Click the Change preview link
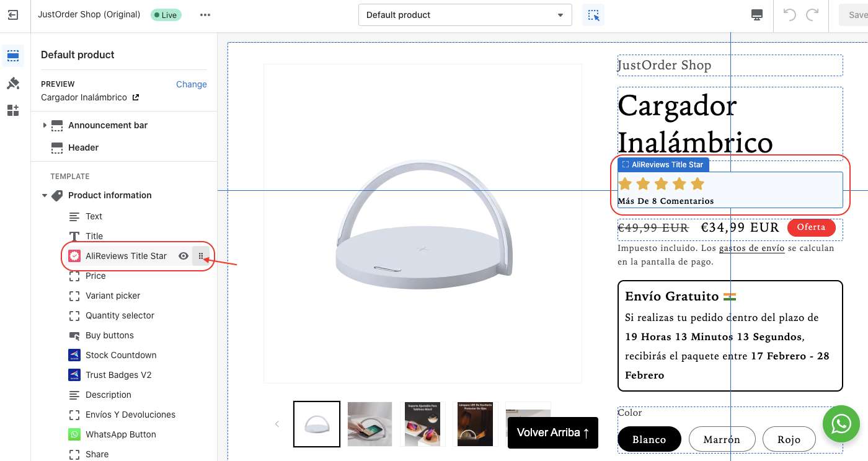Viewport: 868px width, 461px height. [191, 84]
